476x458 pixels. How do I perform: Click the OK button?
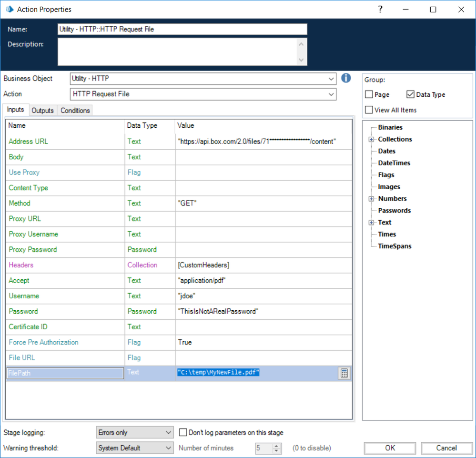click(x=390, y=448)
